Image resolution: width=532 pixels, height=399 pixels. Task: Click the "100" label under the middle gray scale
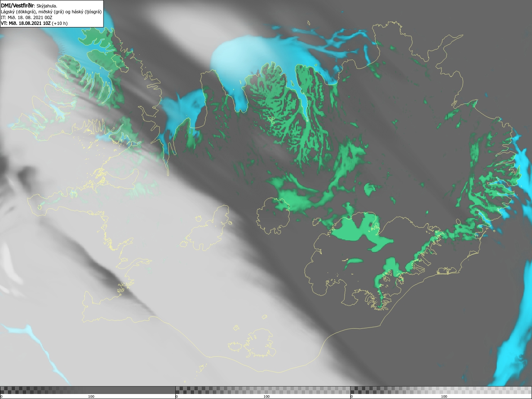coord(266,397)
